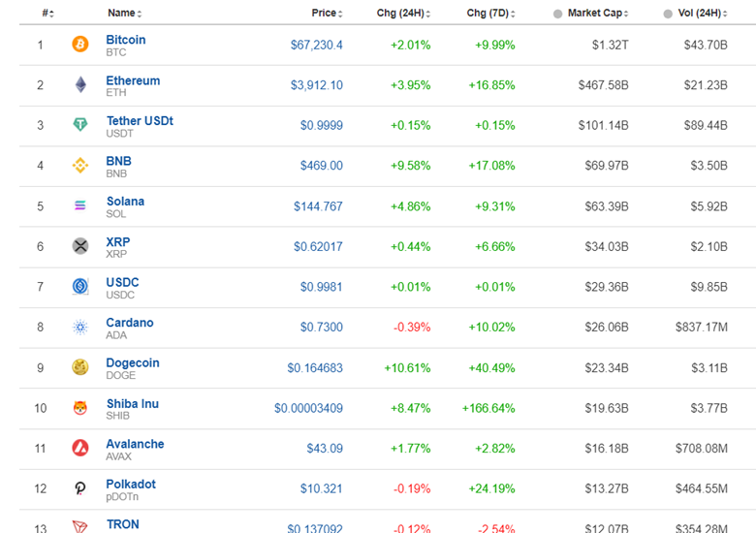Viewport: 756px width, 533px height.
Task: Open the Avalanche coin link
Action: tap(135, 444)
